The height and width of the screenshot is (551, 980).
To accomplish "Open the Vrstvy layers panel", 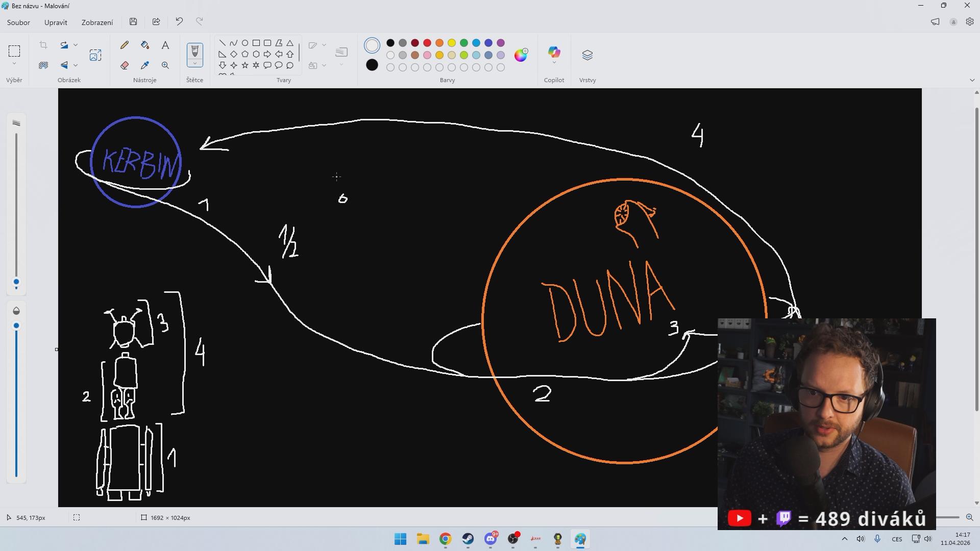I will tap(587, 55).
